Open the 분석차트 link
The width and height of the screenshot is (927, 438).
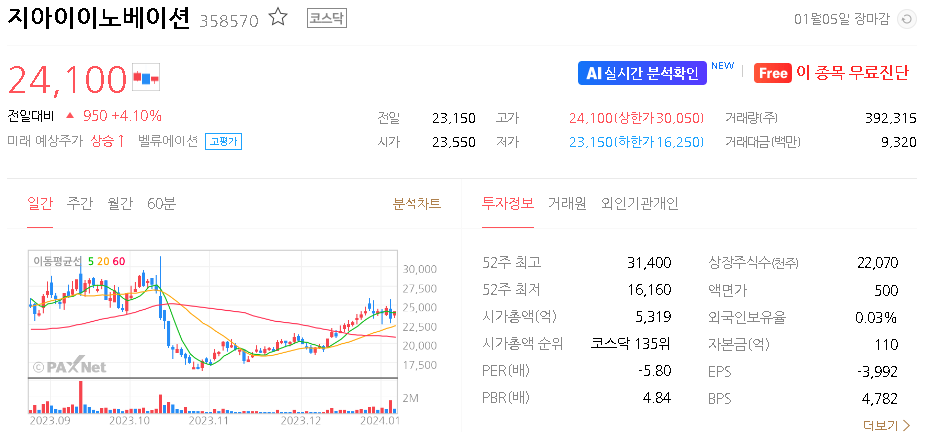(417, 204)
